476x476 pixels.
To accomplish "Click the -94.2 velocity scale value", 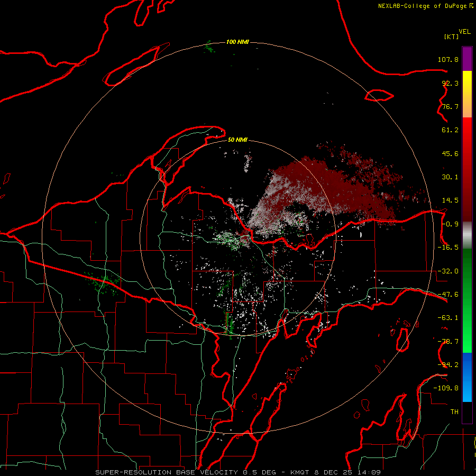I will [448, 364].
